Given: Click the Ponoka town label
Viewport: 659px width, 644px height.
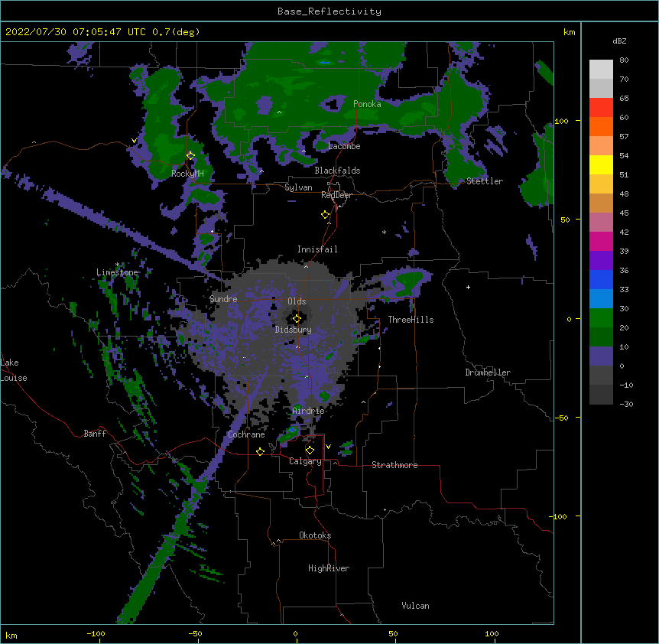Looking at the screenshot, I should click(367, 104).
